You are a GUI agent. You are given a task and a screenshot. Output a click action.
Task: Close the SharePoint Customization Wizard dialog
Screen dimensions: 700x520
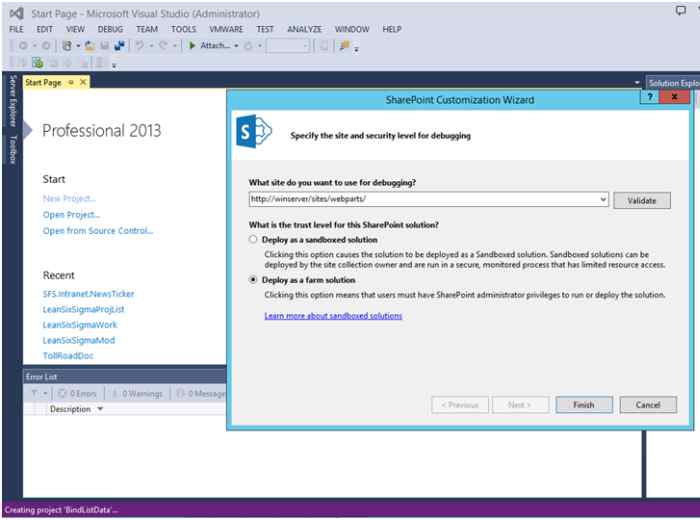(675, 97)
